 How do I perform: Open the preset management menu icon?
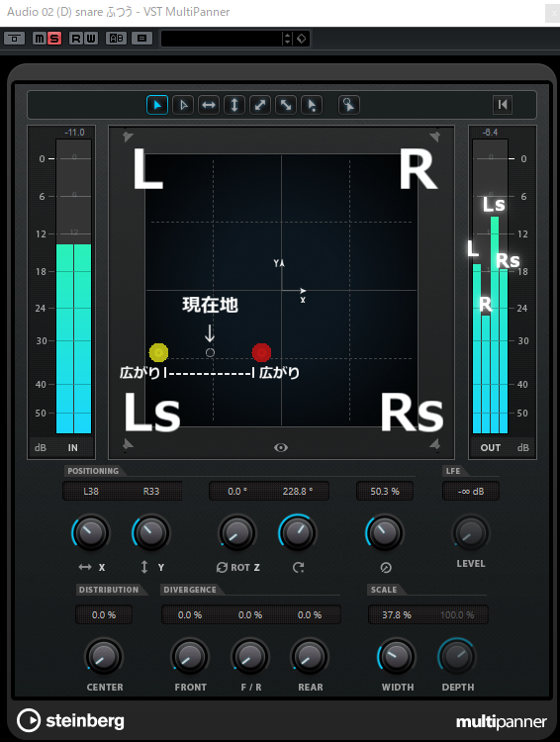(x=141, y=39)
